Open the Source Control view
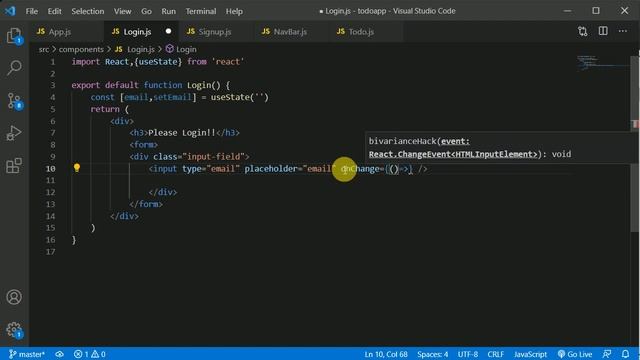The width and height of the screenshot is (640, 360). tap(14, 100)
